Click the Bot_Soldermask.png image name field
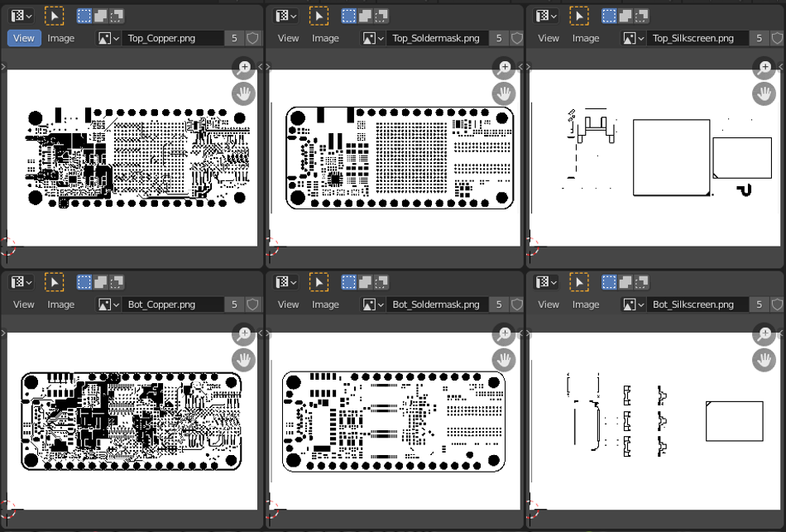Screen dimensions: 786x532 [x=437, y=304]
